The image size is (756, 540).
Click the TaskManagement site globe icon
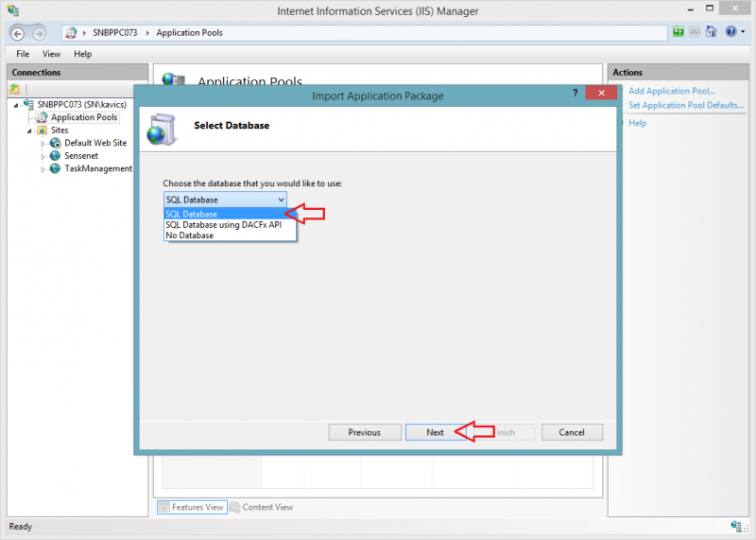tap(56, 168)
